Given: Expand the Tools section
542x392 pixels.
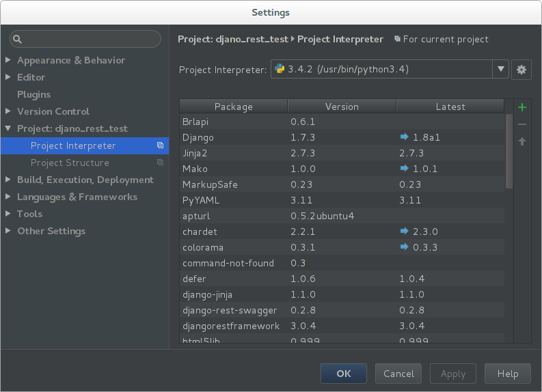Looking at the screenshot, I should click(8, 214).
